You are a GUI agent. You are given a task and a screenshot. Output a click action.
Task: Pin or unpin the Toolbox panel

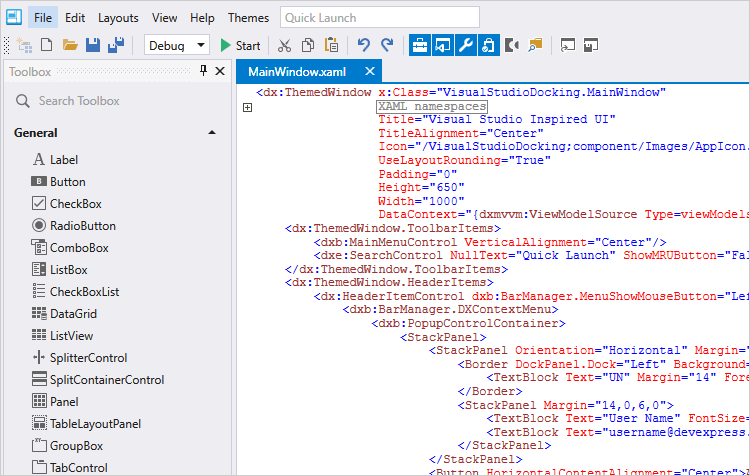click(204, 71)
